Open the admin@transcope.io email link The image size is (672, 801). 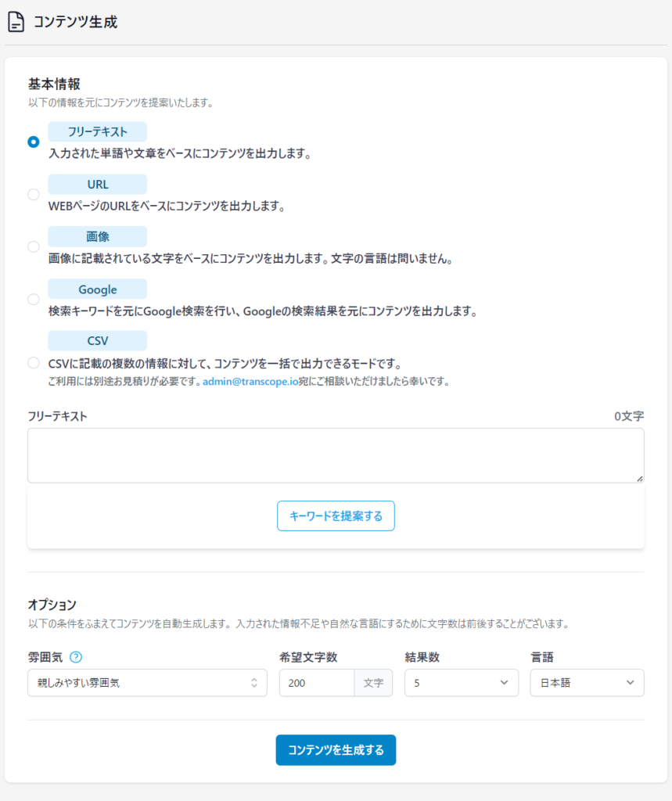pos(250,381)
